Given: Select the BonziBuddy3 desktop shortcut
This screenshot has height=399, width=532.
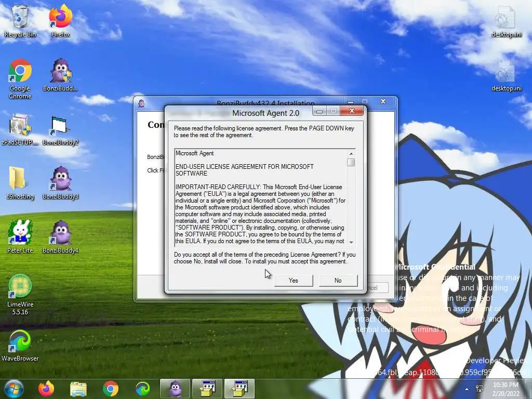Looking at the screenshot, I should click(x=60, y=183).
